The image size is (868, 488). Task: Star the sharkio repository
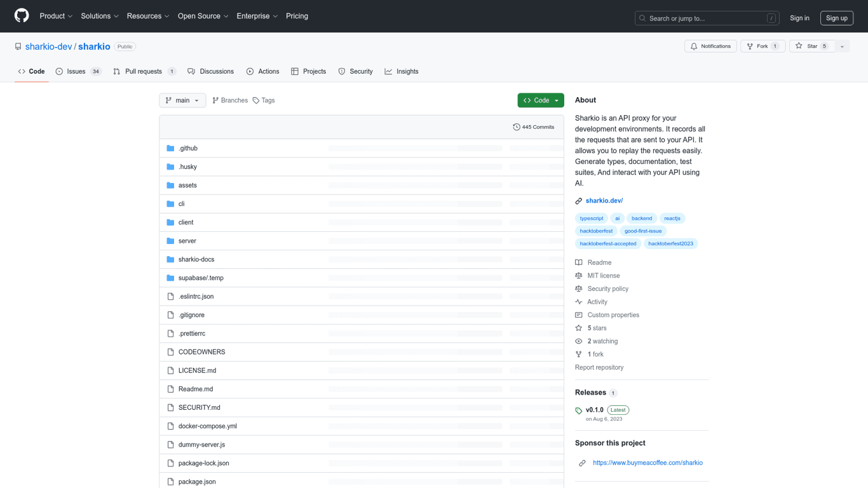click(x=811, y=46)
